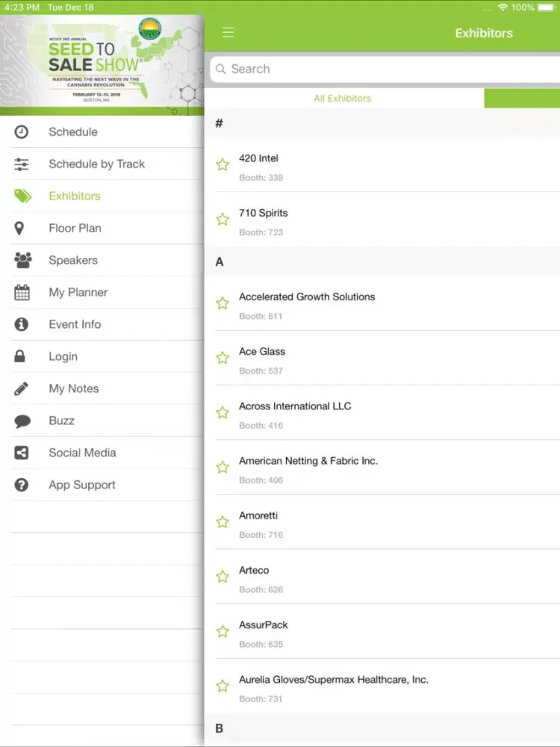Switch to All Exhibitors tab
560x747 pixels.
(x=344, y=98)
